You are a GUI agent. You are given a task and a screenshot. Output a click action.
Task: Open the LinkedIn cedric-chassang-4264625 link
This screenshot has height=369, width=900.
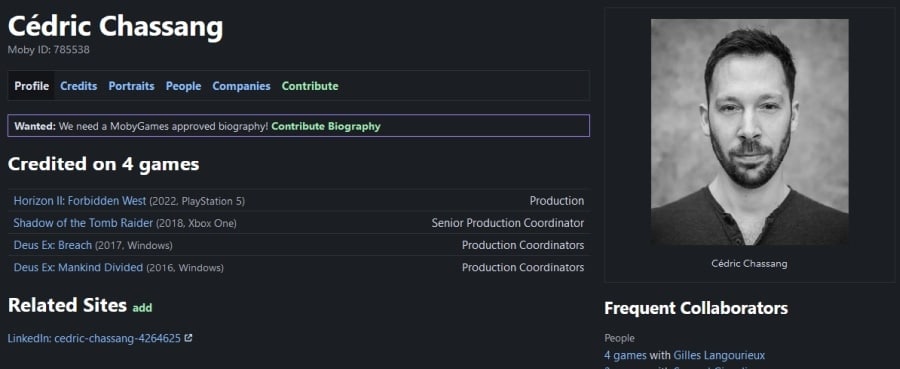95,338
